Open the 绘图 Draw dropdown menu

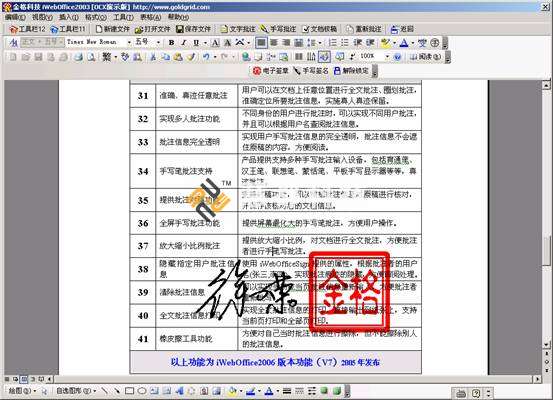pos(22,391)
